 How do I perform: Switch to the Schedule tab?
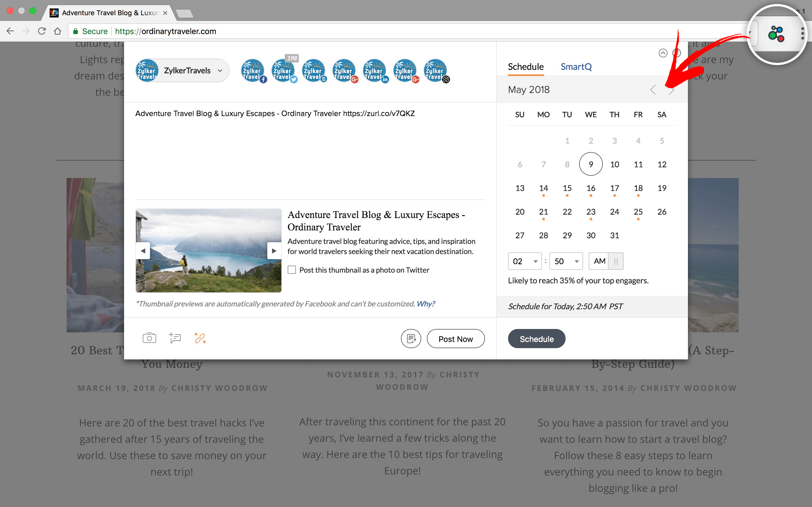click(x=526, y=67)
